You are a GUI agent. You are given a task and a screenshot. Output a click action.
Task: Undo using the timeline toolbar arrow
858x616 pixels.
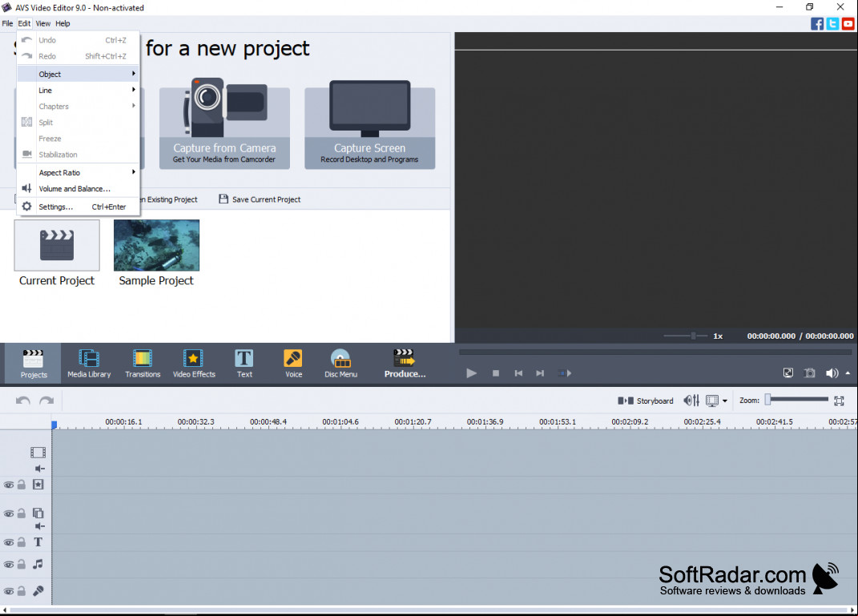[23, 401]
